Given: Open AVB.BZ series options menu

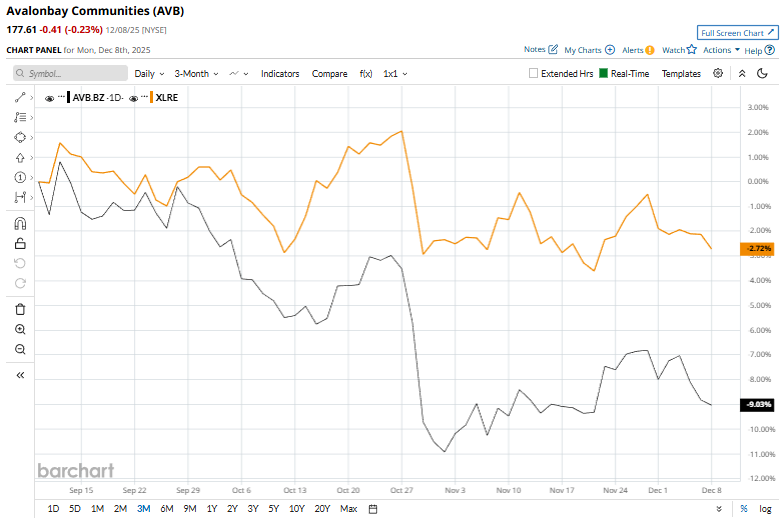Looking at the screenshot, I should (61, 96).
